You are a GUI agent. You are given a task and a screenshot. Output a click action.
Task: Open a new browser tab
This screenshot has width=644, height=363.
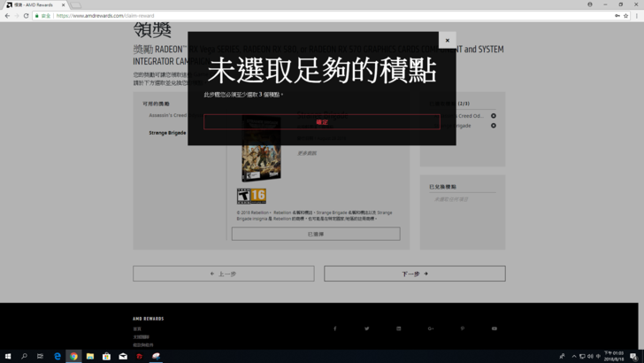[x=75, y=5]
